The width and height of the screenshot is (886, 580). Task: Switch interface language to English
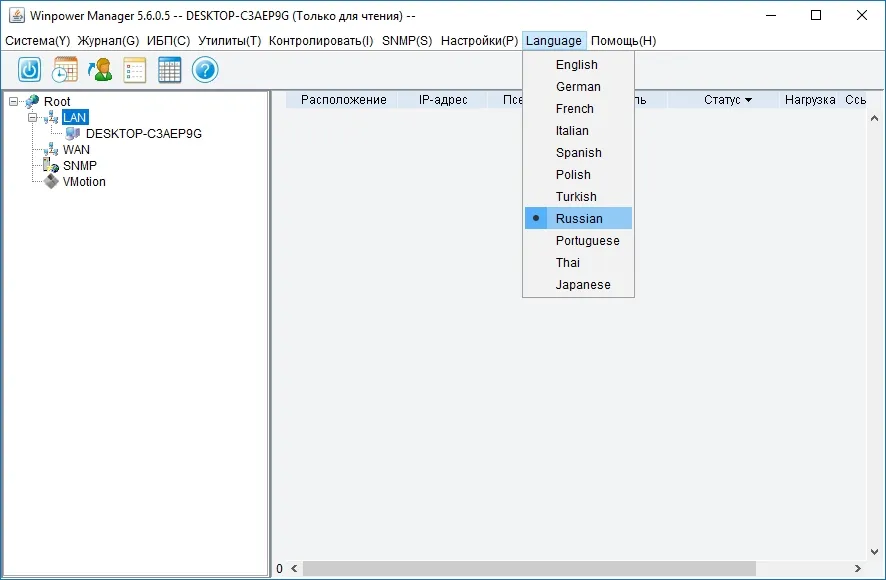(578, 64)
